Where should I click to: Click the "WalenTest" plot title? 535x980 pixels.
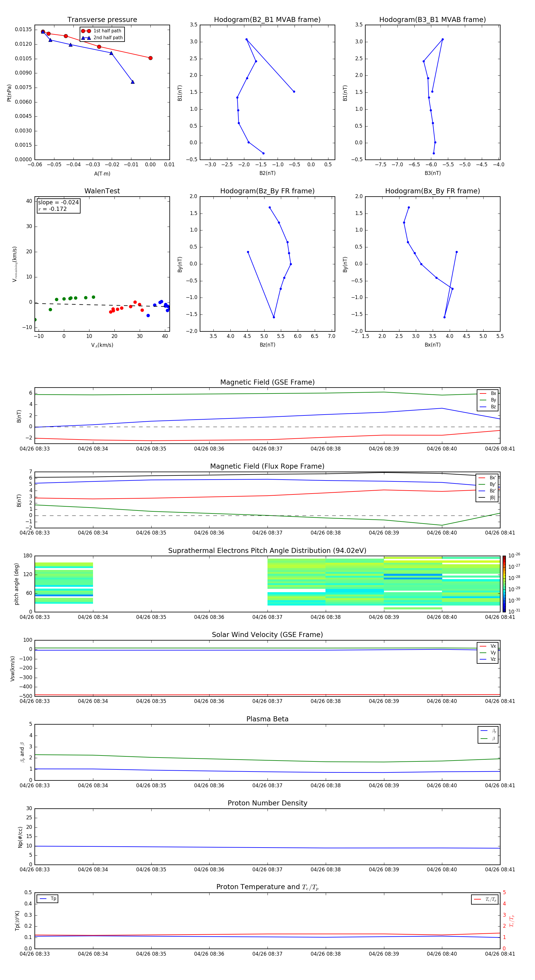click(x=102, y=191)
